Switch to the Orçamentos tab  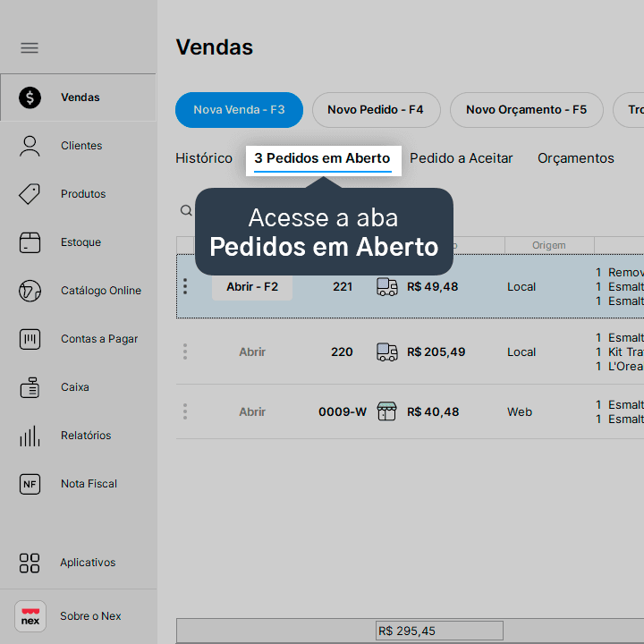pos(576,158)
